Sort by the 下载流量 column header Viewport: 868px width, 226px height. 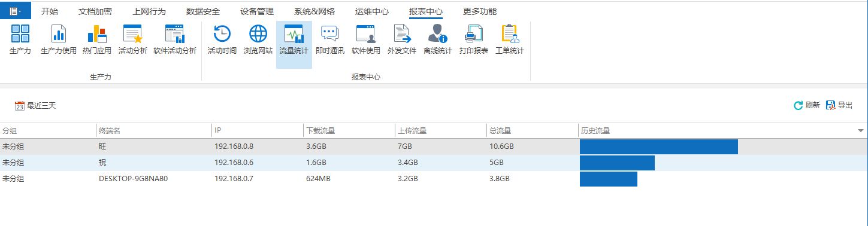(x=349, y=130)
